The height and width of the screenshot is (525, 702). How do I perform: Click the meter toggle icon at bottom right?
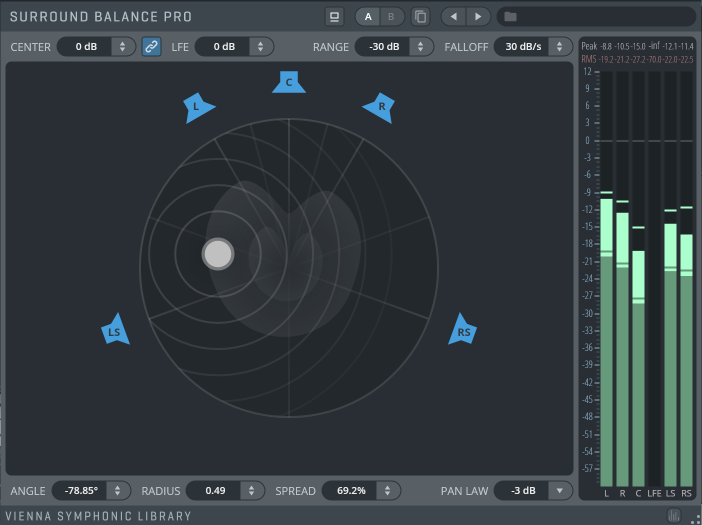673,515
